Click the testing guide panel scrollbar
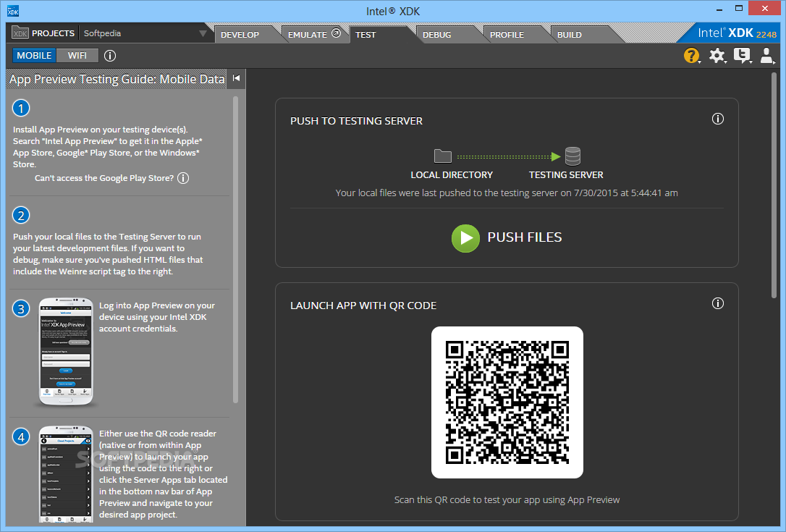The height and width of the screenshot is (532, 786). click(236, 249)
